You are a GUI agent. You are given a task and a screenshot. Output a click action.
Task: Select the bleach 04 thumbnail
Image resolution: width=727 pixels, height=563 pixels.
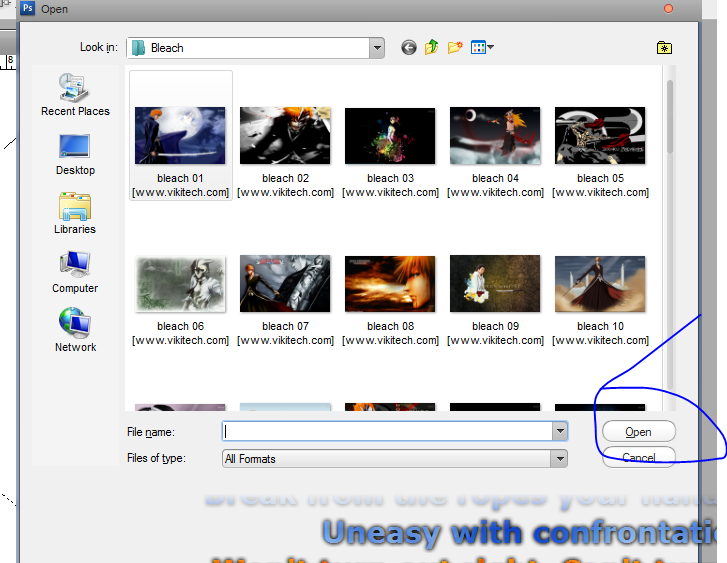point(495,135)
